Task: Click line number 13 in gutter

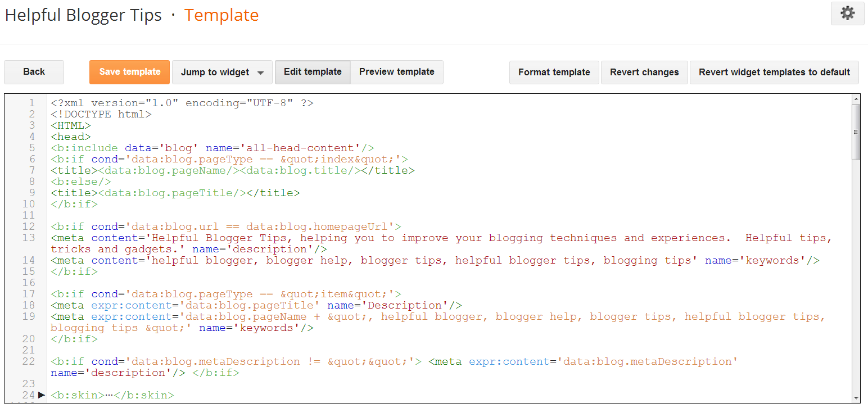Action: pos(28,238)
